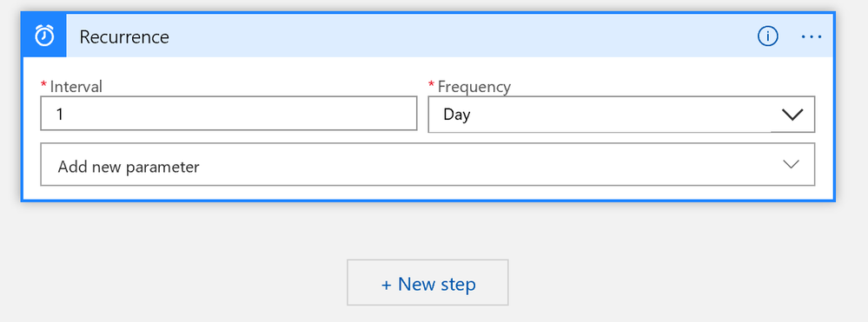Image resolution: width=868 pixels, height=322 pixels.
Task: Click the red asterisk beside Interval
Action: (43, 84)
